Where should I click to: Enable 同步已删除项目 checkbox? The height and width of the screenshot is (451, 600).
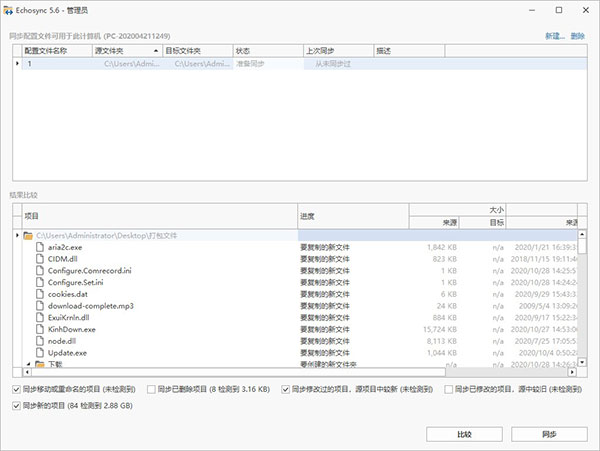click(151, 389)
